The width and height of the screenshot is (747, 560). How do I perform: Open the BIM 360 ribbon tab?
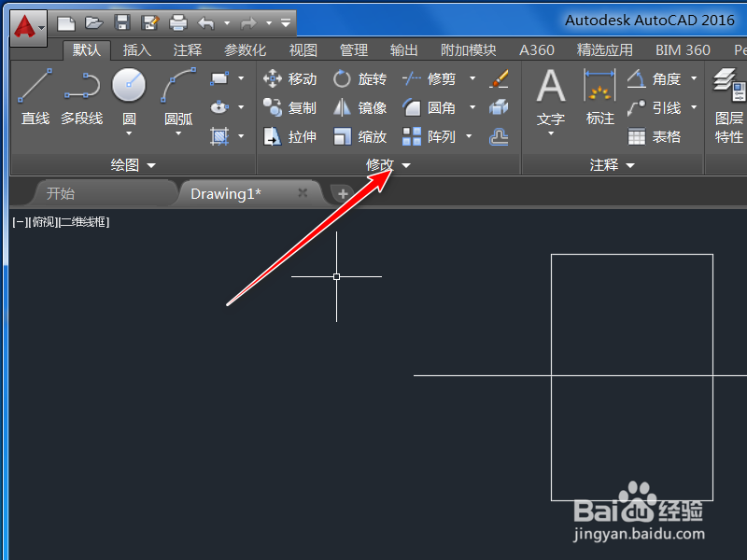coord(683,50)
